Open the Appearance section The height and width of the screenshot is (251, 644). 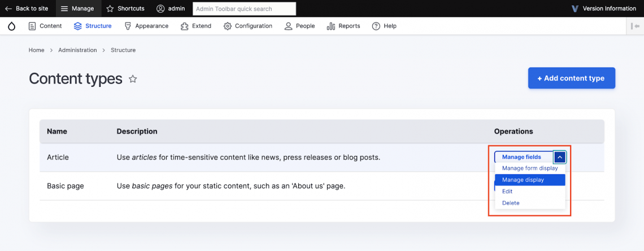[146, 26]
